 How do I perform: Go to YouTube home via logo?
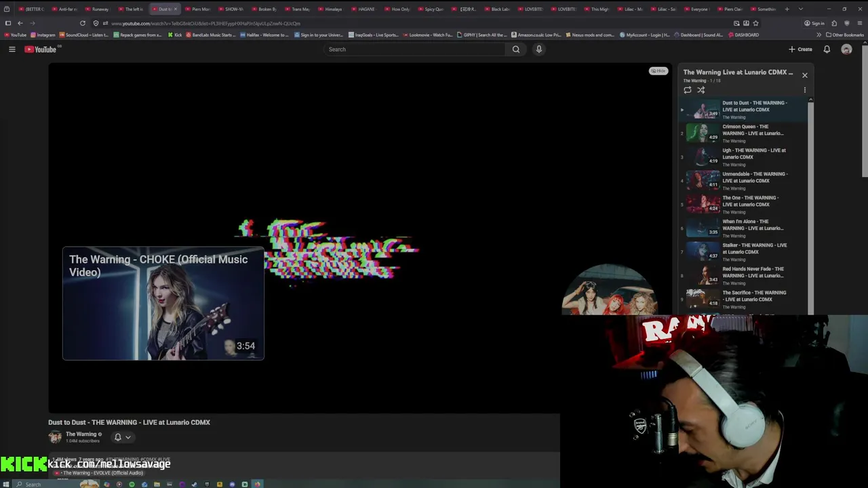[x=41, y=49]
